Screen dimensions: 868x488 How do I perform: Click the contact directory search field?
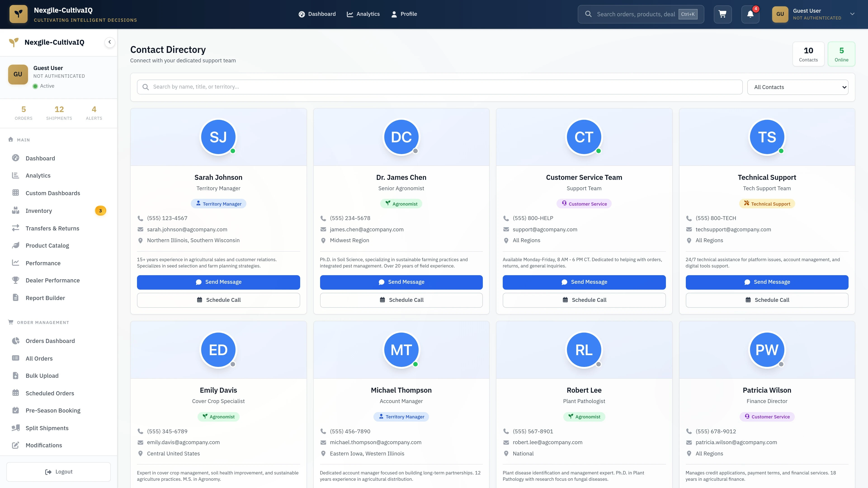pyautogui.click(x=438, y=87)
